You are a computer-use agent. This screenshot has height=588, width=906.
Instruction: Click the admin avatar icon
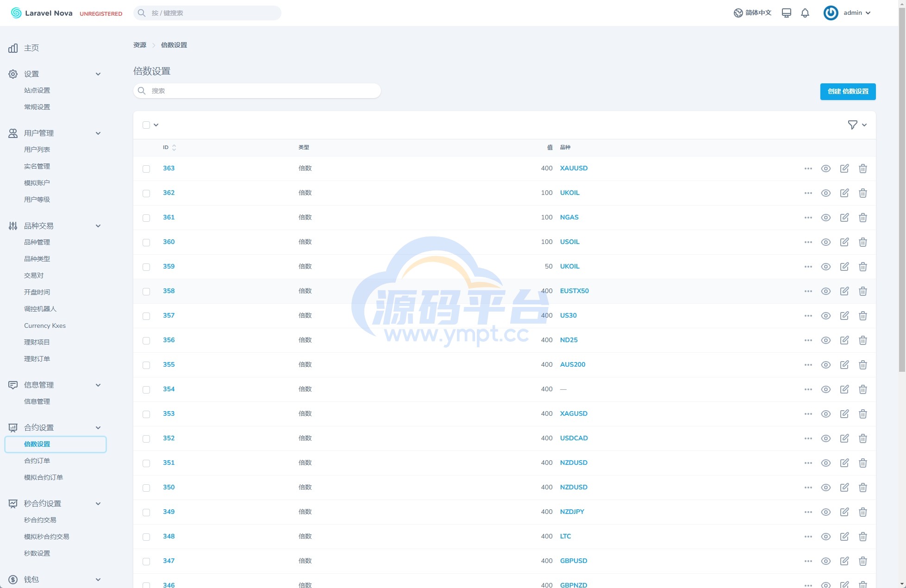(x=831, y=13)
